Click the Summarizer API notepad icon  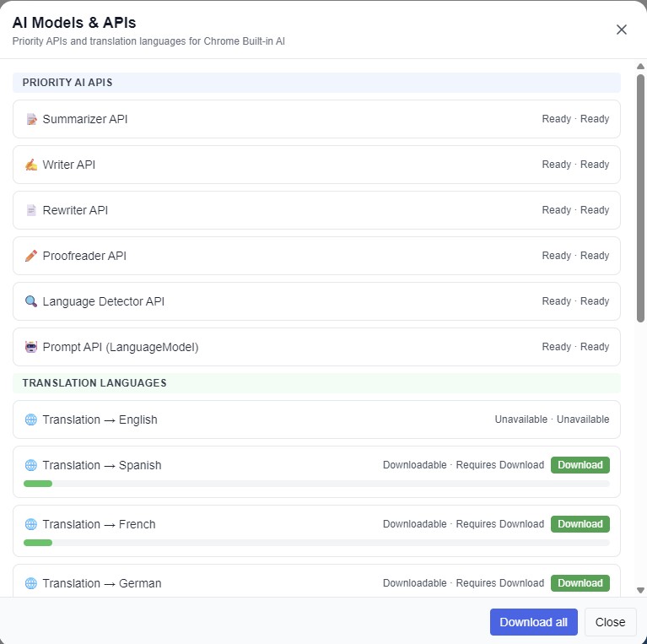pos(31,119)
